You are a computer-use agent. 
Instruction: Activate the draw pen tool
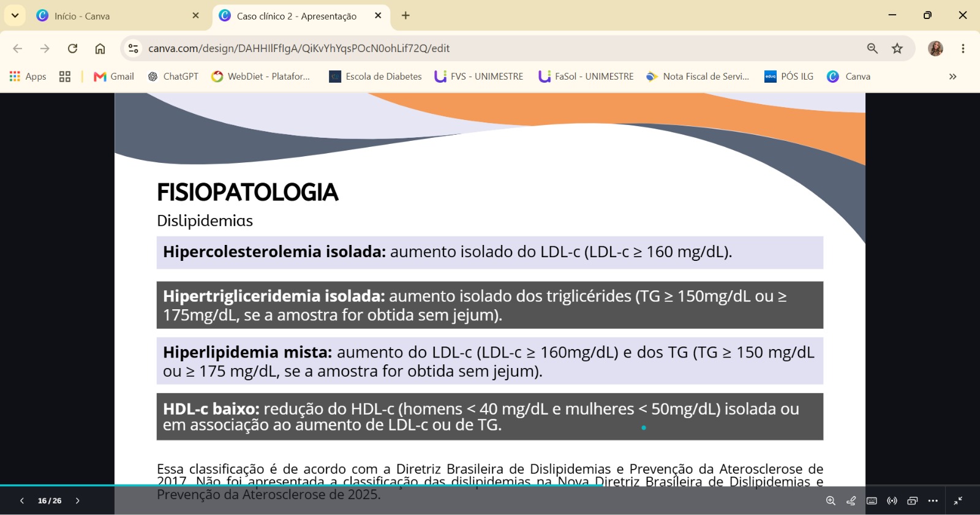tap(851, 501)
